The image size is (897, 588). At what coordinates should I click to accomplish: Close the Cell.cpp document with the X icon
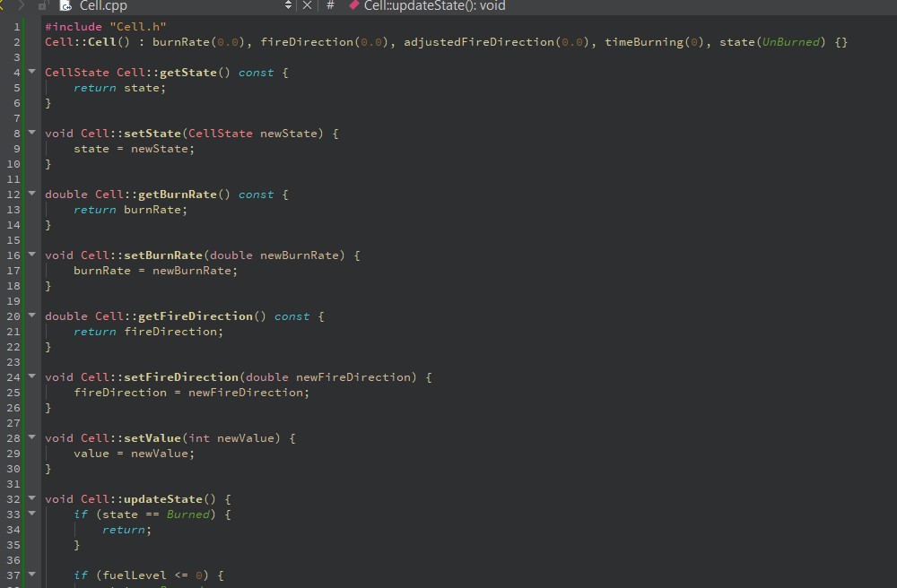[x=307, y=6]
